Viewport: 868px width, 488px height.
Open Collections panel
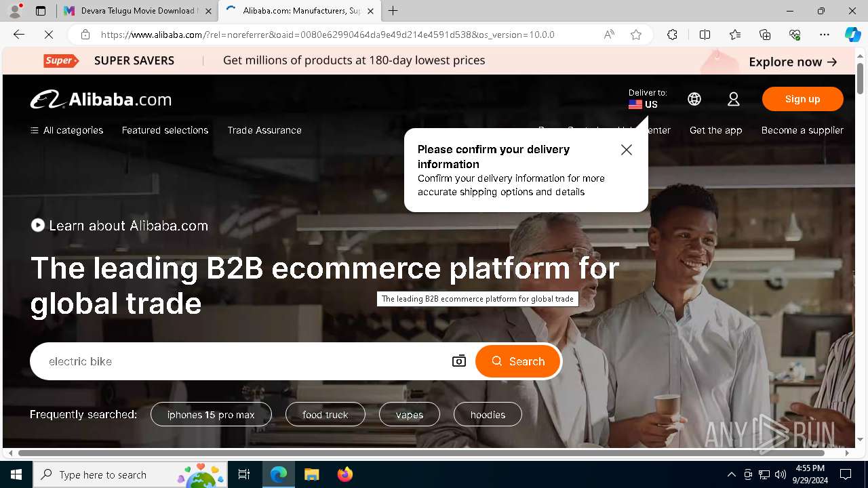(765, 35)
